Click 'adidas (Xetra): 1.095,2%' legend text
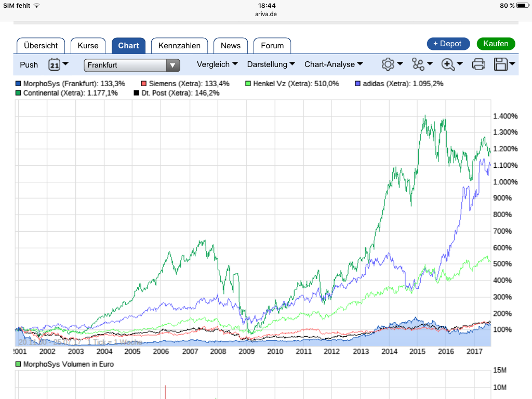This screenshot has height=399, width=532. (403, 84)
